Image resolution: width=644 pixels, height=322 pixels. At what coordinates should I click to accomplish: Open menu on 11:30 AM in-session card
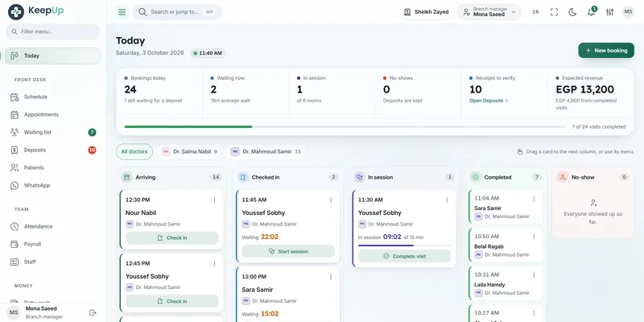tap(447, 200)
